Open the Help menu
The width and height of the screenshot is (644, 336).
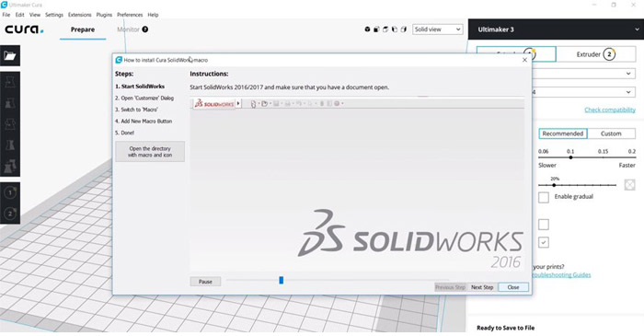(153, 15)
